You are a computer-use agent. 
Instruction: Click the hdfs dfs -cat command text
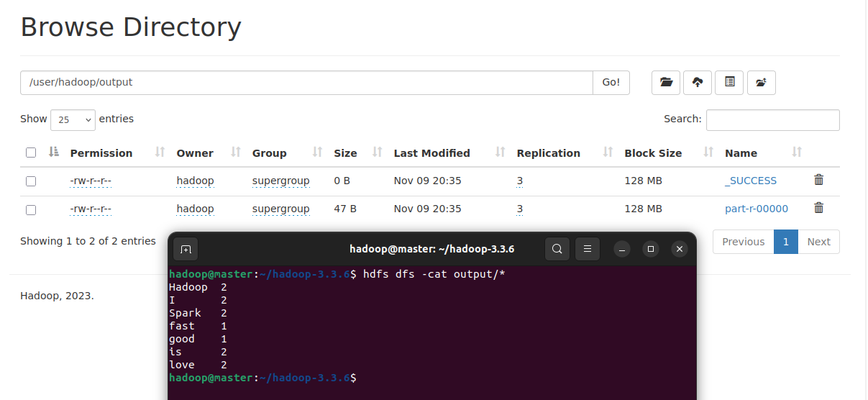[434, 274]
